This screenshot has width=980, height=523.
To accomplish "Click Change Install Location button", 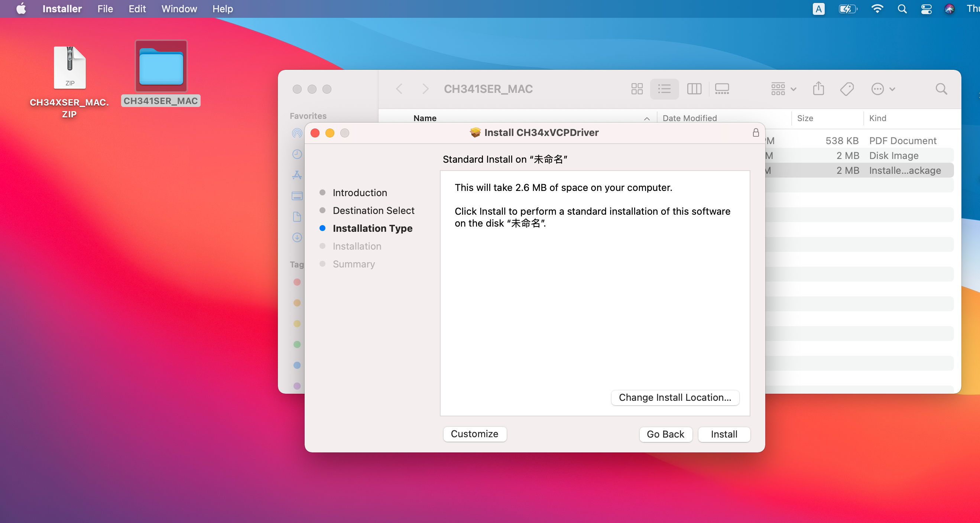I will [x=675, y=397].
